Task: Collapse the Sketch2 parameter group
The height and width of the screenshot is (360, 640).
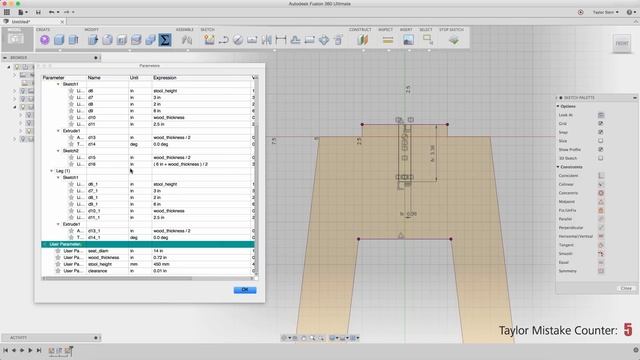Action: coord(58,151)
